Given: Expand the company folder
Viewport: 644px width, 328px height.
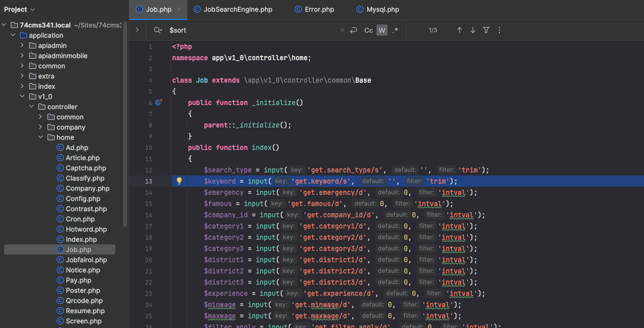Looking at the screenshot, I should [x=41, y=127].
